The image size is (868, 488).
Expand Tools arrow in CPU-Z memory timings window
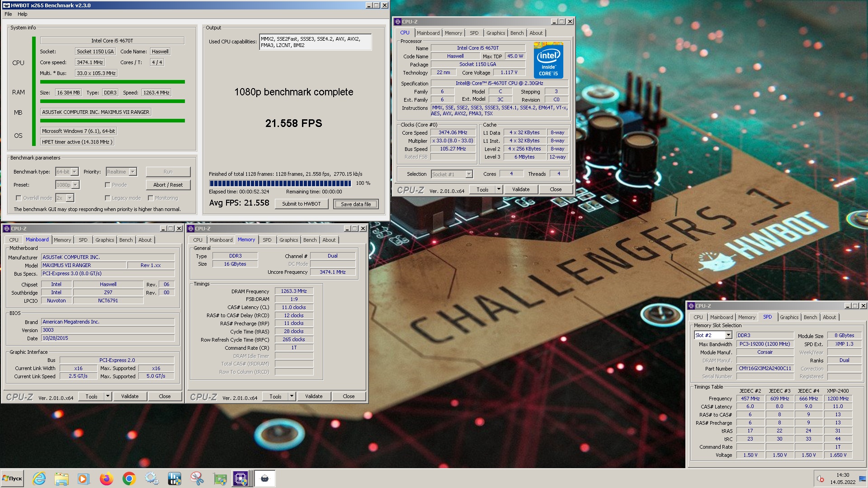click(x=292, y=396)
